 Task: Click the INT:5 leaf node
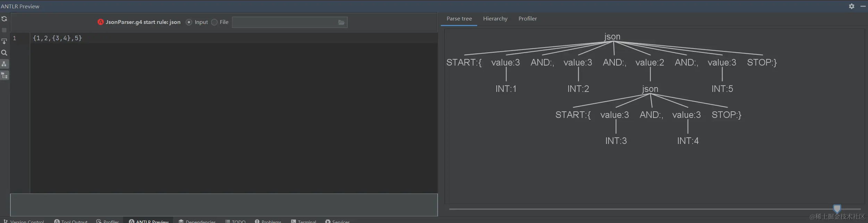[722, 89]
